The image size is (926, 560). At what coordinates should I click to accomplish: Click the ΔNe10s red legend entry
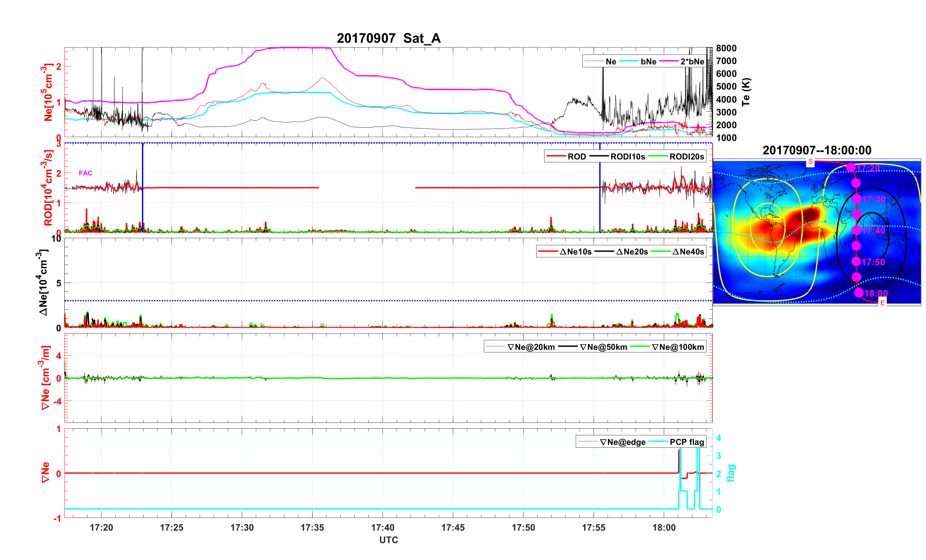coord(575,252)
